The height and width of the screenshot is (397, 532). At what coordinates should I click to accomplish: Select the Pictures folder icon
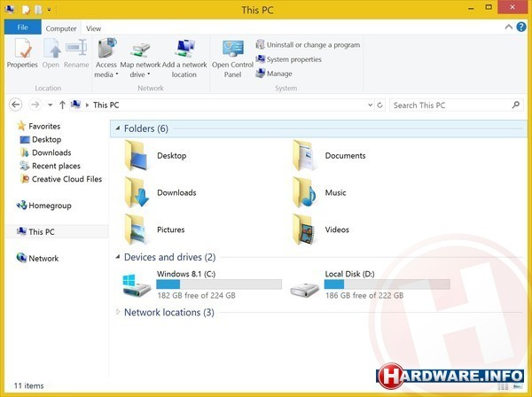pyautogui.click(x=137, y=230)
